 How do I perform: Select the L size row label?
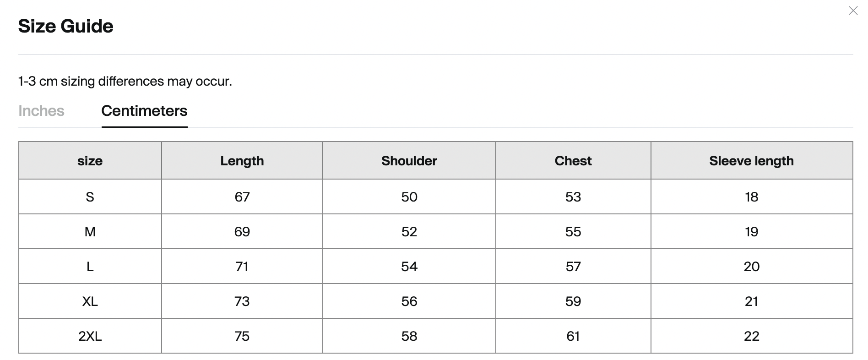pos(90,267)
